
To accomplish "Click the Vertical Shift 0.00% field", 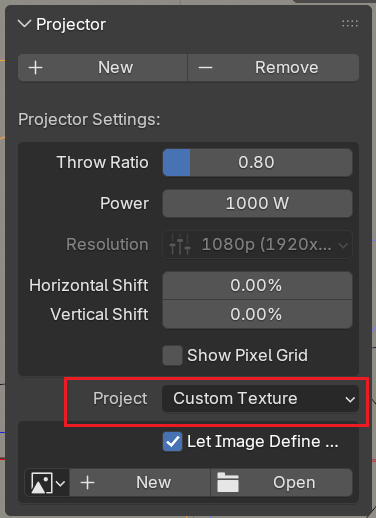I will click(257, 314).
